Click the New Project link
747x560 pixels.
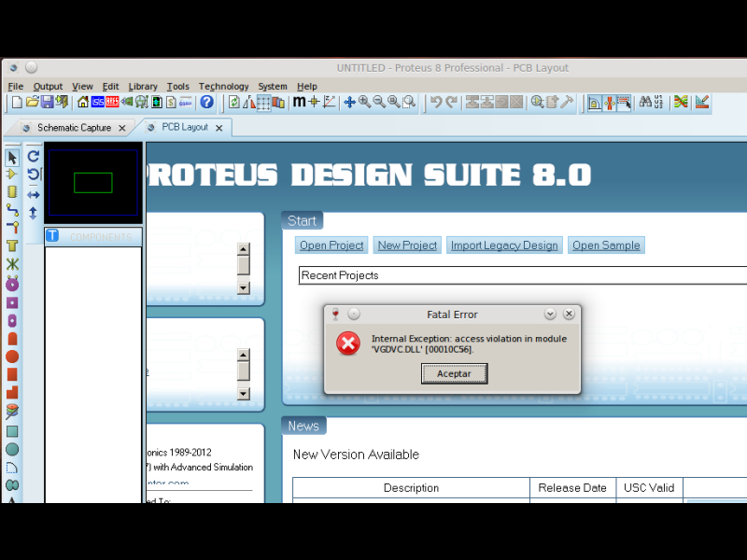click(x=406, y=245)
